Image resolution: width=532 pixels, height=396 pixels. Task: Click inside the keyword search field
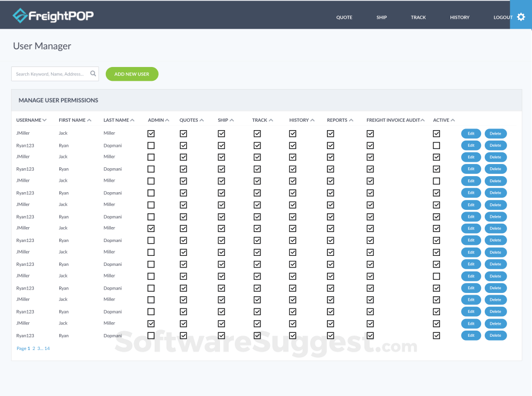click(50, 73)
